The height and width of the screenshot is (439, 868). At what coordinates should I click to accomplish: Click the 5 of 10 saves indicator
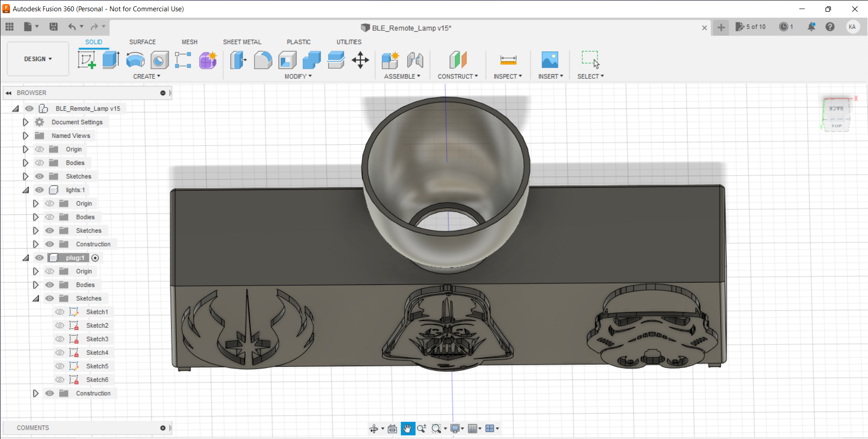[750, 27]
